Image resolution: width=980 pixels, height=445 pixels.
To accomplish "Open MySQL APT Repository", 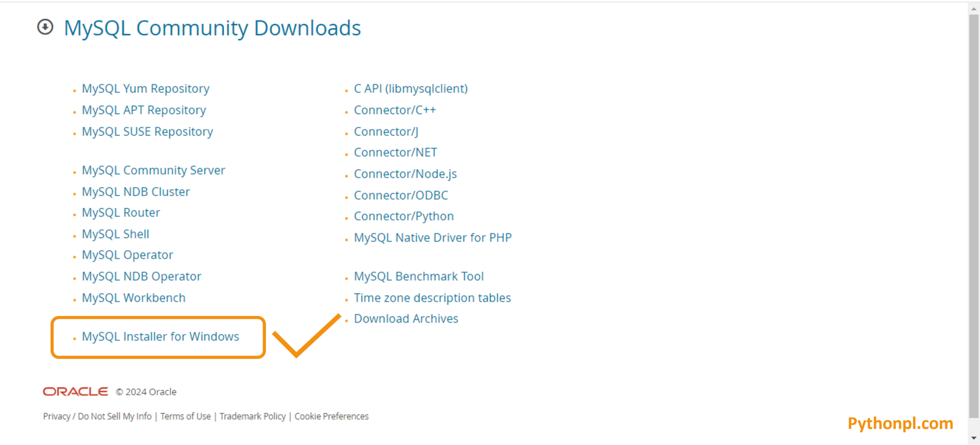I will pos(144,110).
